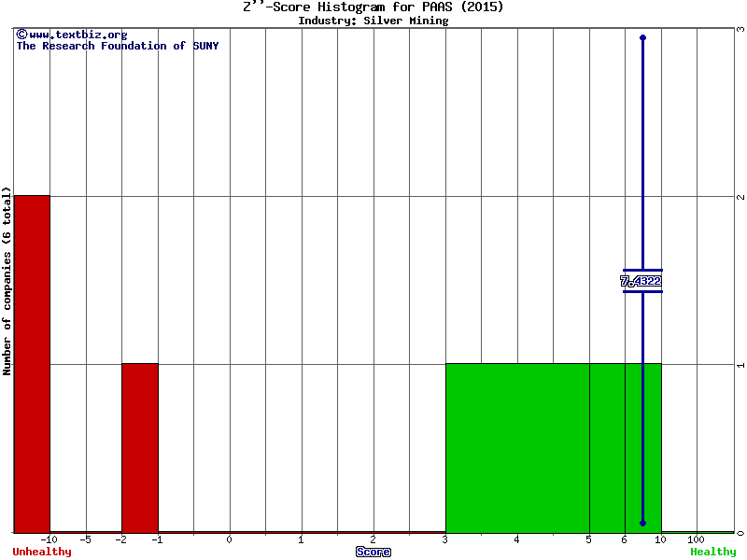Click the x-axis tick label '-5'

tap(85, 539)
